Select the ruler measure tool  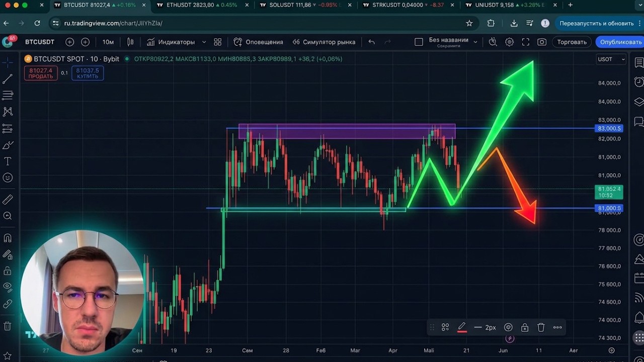click(8, 200)
